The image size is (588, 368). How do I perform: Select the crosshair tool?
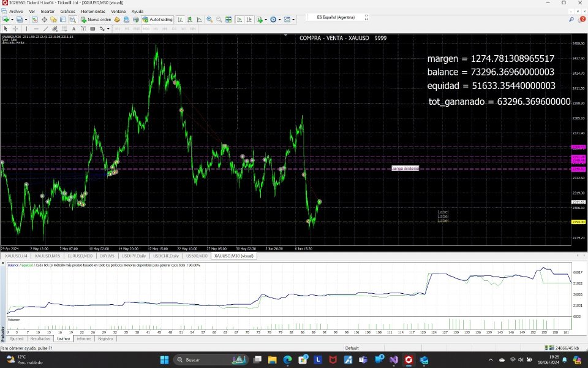pos(15,28)
